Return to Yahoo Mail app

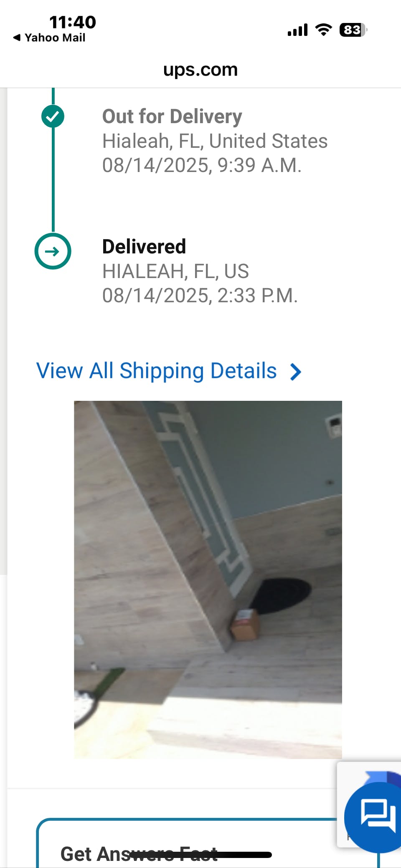click(49, 38)
